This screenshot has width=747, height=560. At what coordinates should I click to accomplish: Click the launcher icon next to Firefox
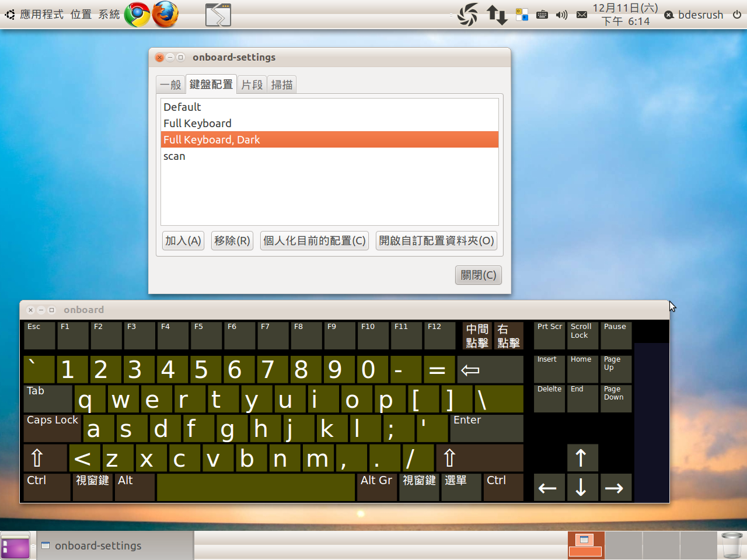point(217,15)
